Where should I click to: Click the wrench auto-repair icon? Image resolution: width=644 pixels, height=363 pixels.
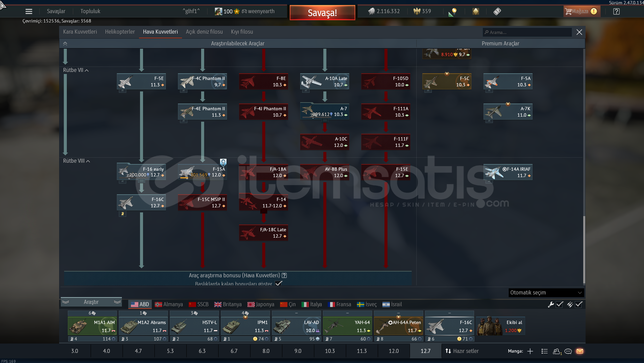pyautogui.click(x=551, y=305)
